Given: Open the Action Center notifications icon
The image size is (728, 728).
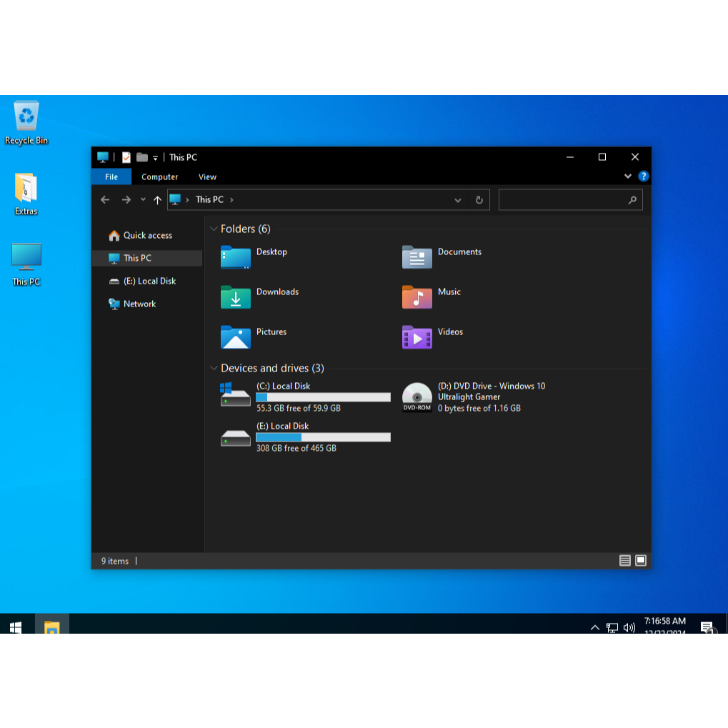Looking at the screenshot, I should 707,627.
